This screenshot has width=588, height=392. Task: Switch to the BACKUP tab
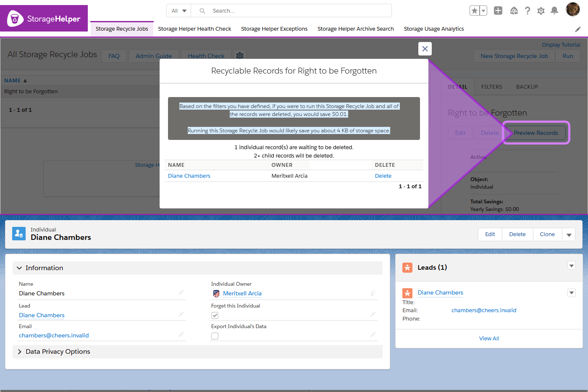coord(527,87)
